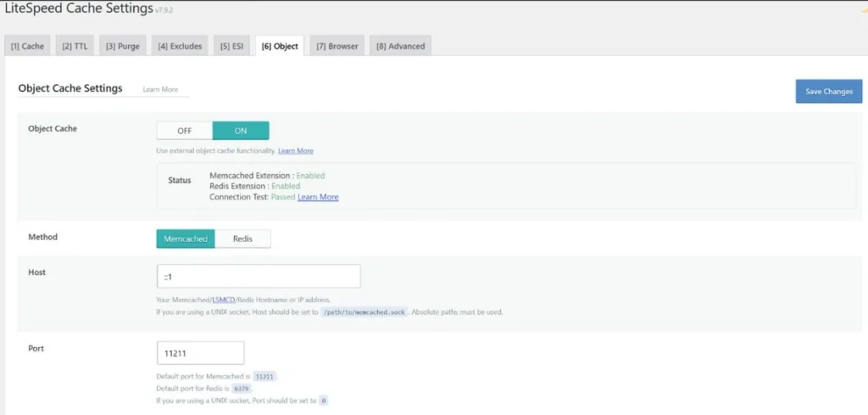
Task: Open the LSMCD link
Action: 224,300
